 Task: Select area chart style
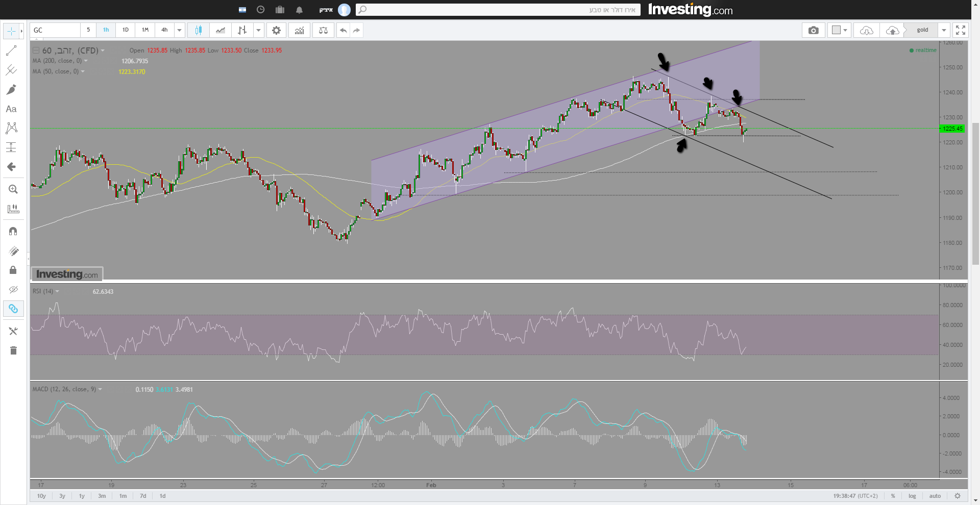pos(220,30)
